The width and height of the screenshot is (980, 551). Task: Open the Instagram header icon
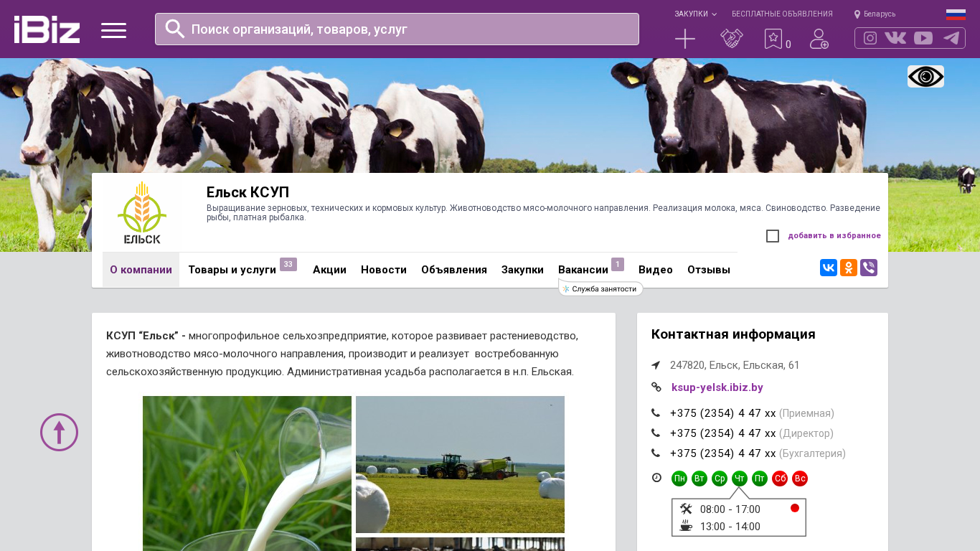(870, 38)
